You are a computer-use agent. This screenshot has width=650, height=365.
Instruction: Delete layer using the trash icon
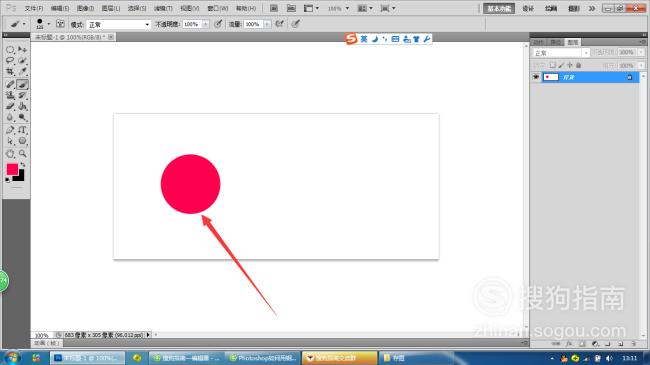(633, 343)
